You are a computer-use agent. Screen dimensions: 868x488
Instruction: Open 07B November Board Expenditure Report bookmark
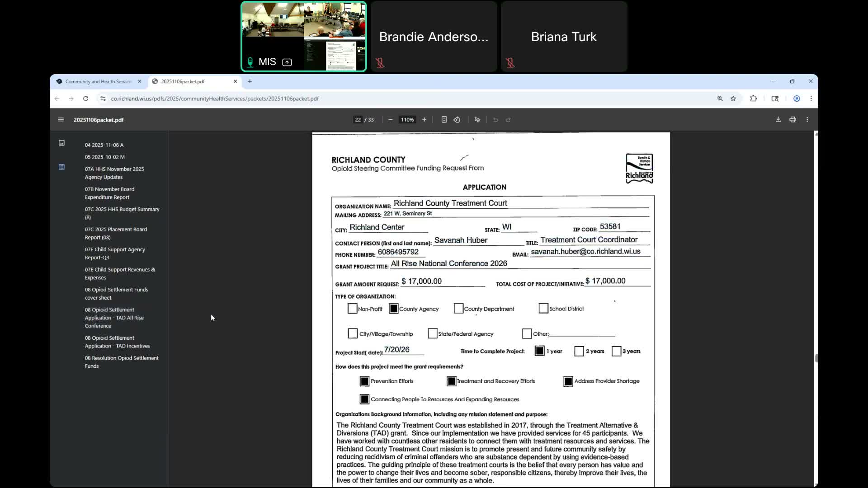[109, 193]
